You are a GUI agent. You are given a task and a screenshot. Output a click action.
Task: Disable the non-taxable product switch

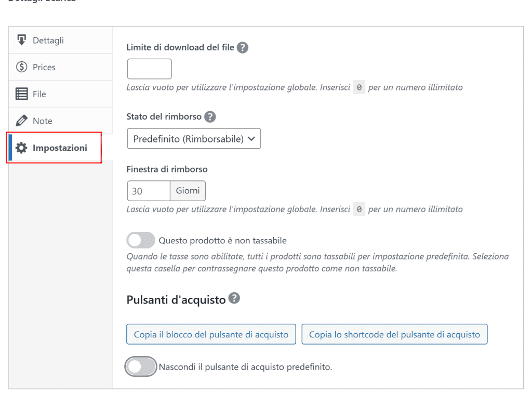140,240
